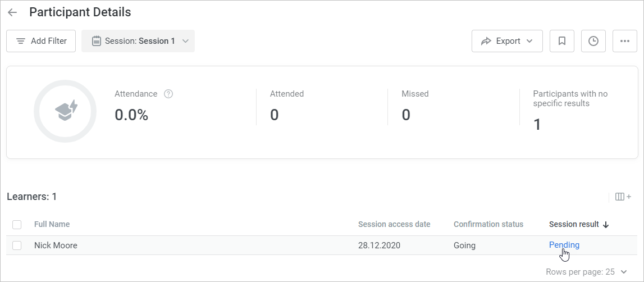Open the bookmark icon button
644x282 pixels.
coord(561,41)
